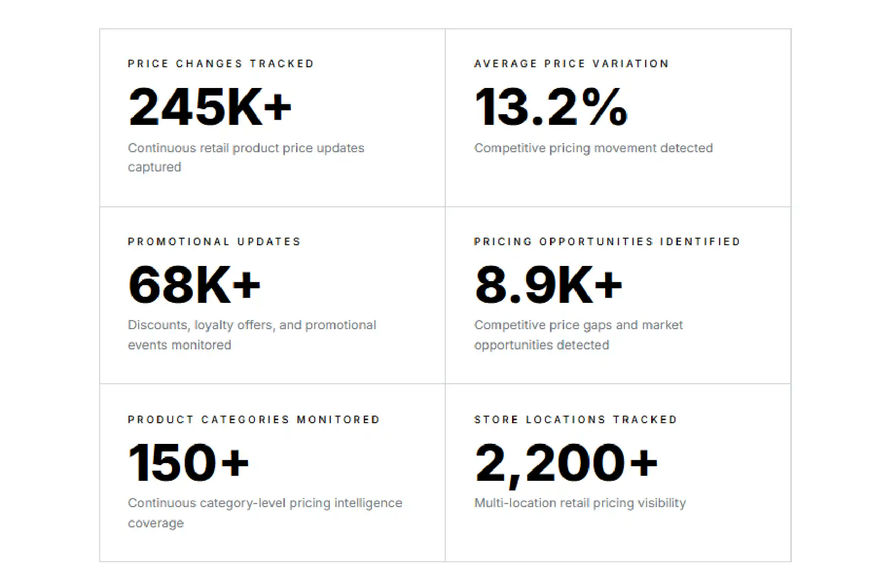Click the 2,200+ store locations figure
Viewport: 890px width, 588px height.
(x=566, y=464)
